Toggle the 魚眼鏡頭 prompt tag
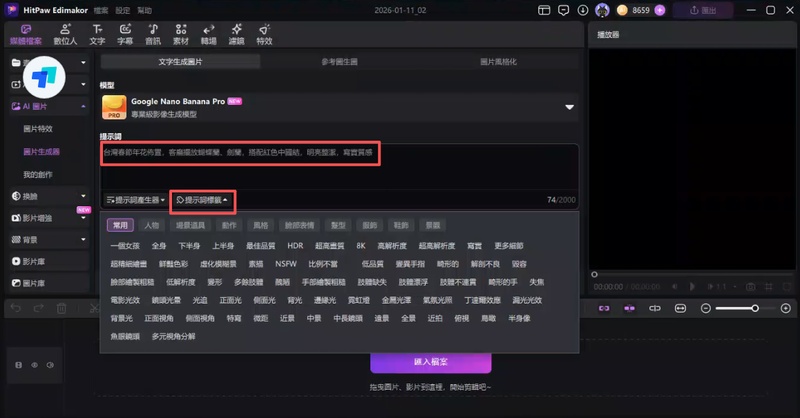This screenshot has height=418, width=800. coord(125,336)
